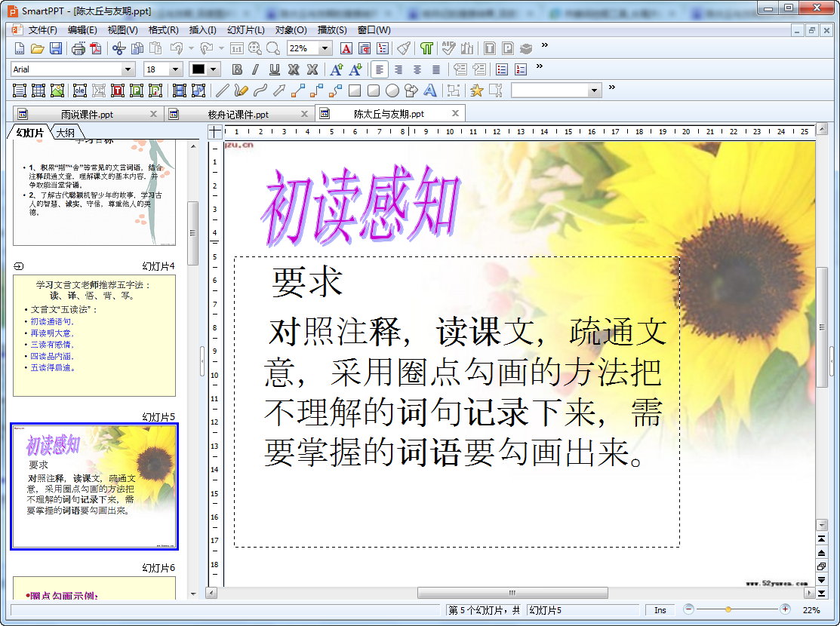The width and height of the screenshot is (840, 626).
Task: Expand the drawing toolbar overflow chevron
Action: point(612,87)
